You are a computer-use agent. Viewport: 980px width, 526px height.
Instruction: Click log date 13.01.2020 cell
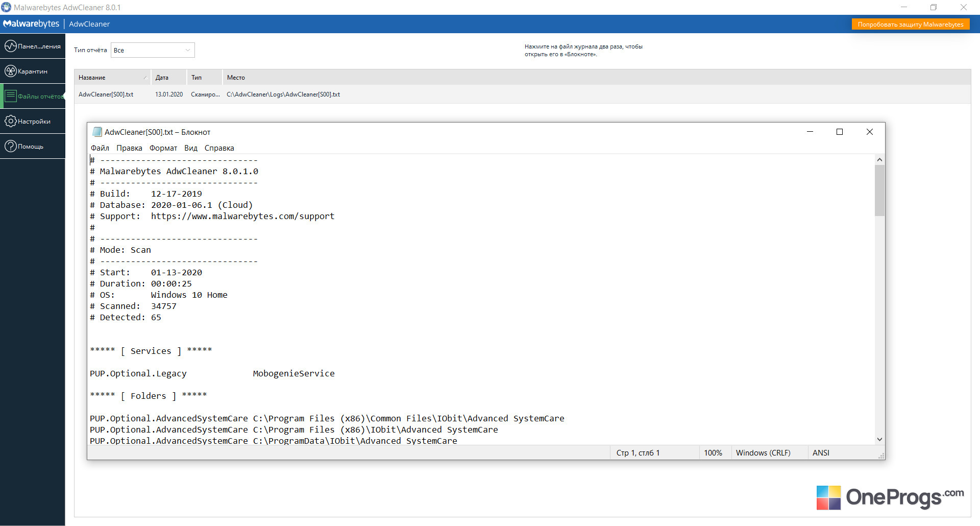click(169, 94)
